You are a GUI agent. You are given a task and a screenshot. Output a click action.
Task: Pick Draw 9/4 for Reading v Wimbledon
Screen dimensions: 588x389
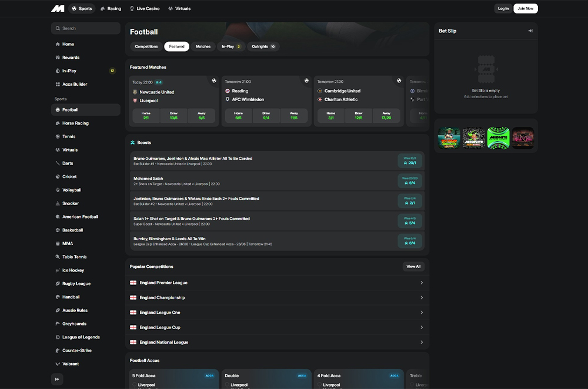[266, 116]
